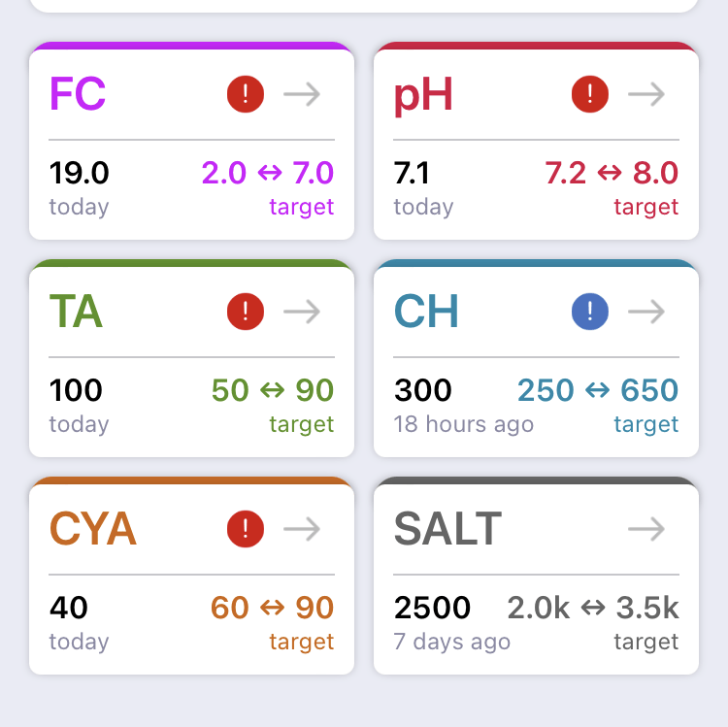Tap the red warning icon on TA card
728x727 pixels.
click(x=246, y=312)
